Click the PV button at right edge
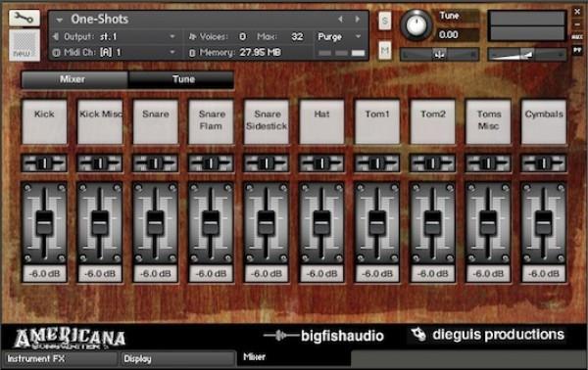 pyautogui.click(x=577, y=50)
